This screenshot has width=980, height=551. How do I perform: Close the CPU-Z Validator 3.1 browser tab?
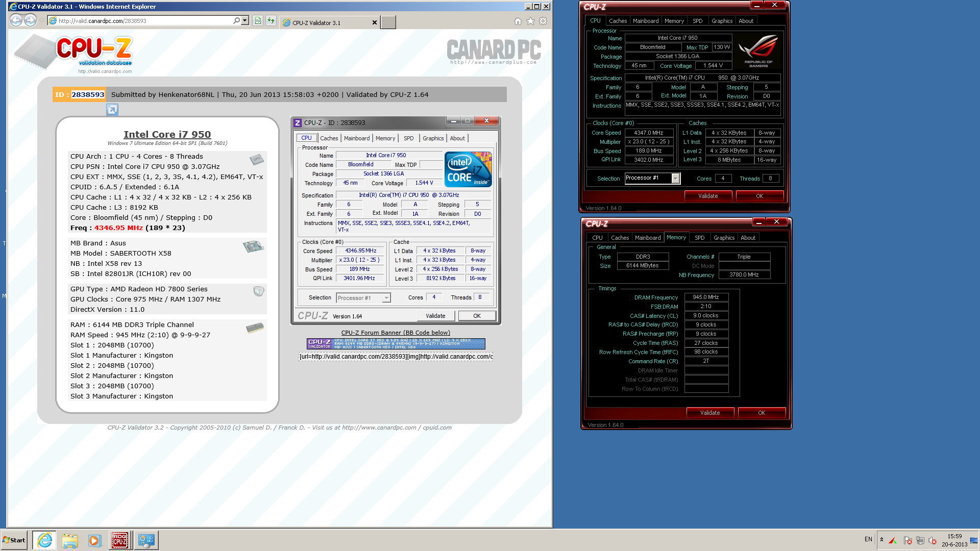click(375, 22)
